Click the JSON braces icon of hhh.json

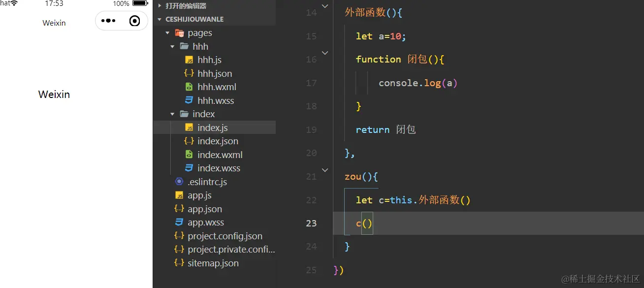(189, 73)
